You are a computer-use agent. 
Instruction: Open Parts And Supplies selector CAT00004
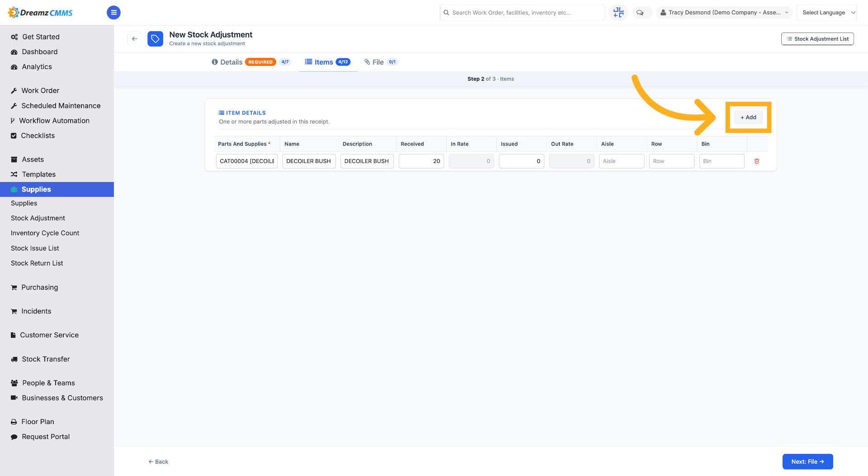pyautogui.click(x=247, y=161)
